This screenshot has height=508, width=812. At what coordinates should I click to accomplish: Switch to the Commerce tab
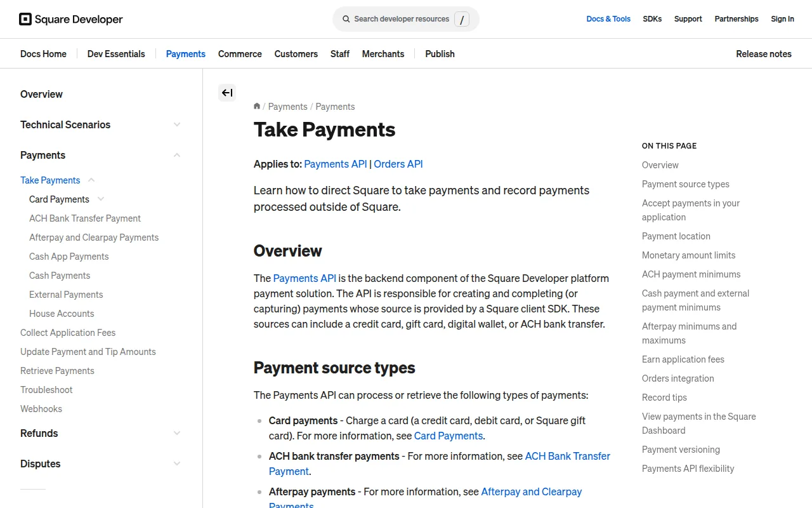[x=240, y=54]
